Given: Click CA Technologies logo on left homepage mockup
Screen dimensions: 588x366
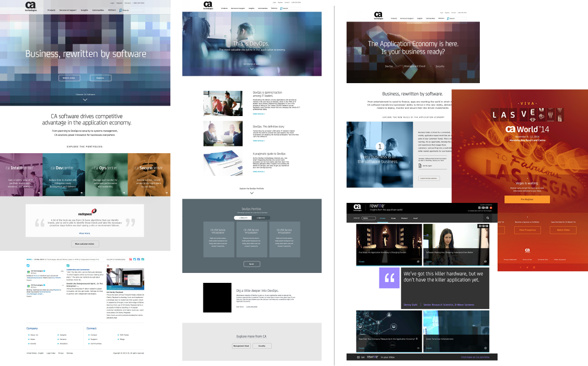Looking at the screenshot, I should click(x=31, y=6).
